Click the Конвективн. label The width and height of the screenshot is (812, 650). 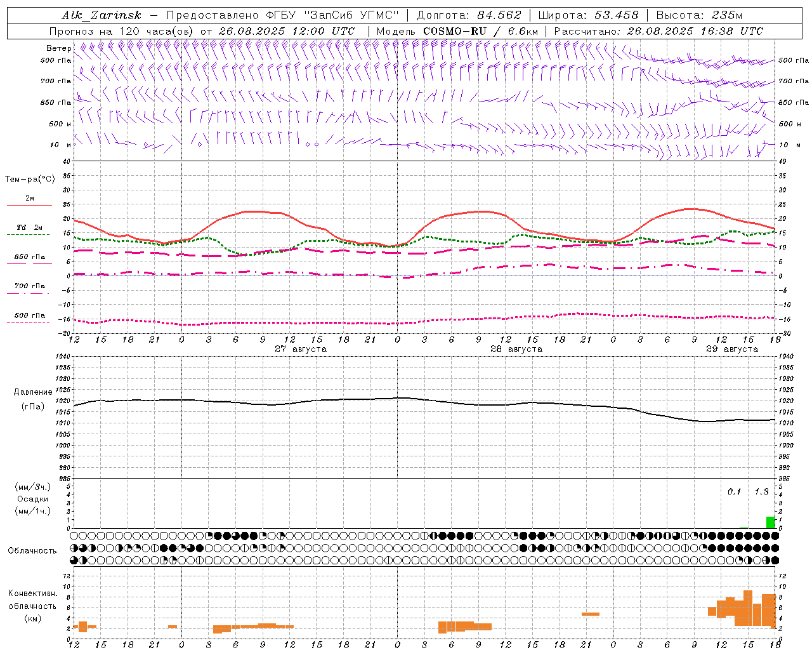33,594
